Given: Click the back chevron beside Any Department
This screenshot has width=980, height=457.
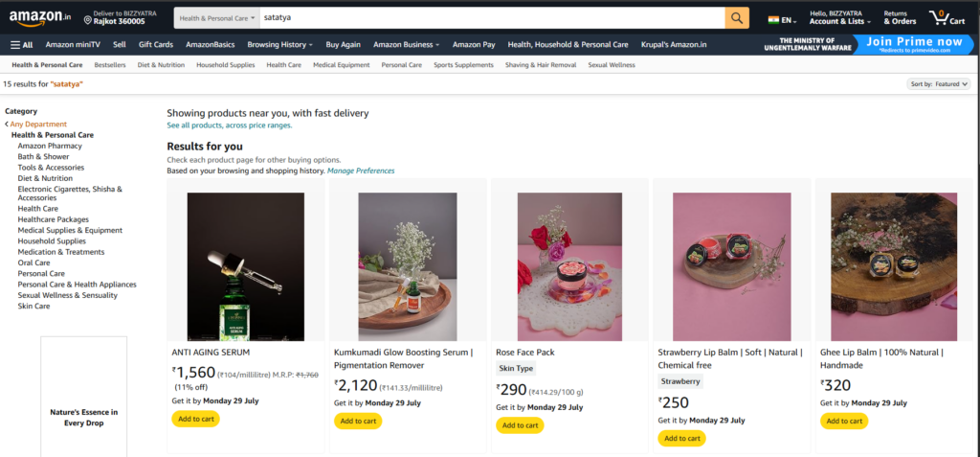Looking at the screenshot, I should 7,125.
